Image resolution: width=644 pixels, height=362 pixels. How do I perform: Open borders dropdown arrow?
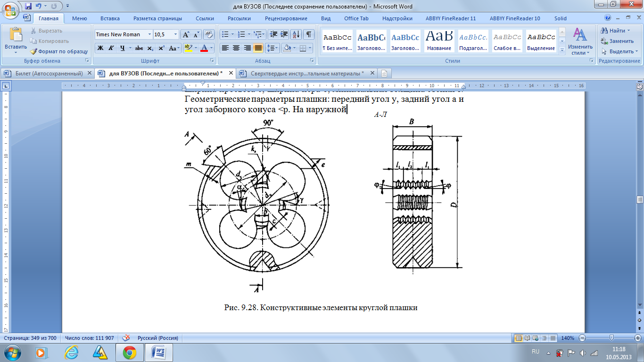click(x=309, y=48)
